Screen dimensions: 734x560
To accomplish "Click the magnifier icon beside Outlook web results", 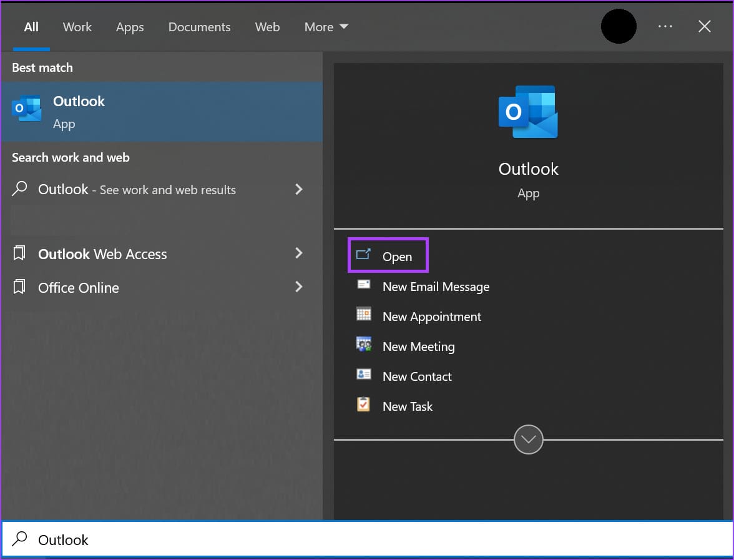I will (19, 189).
